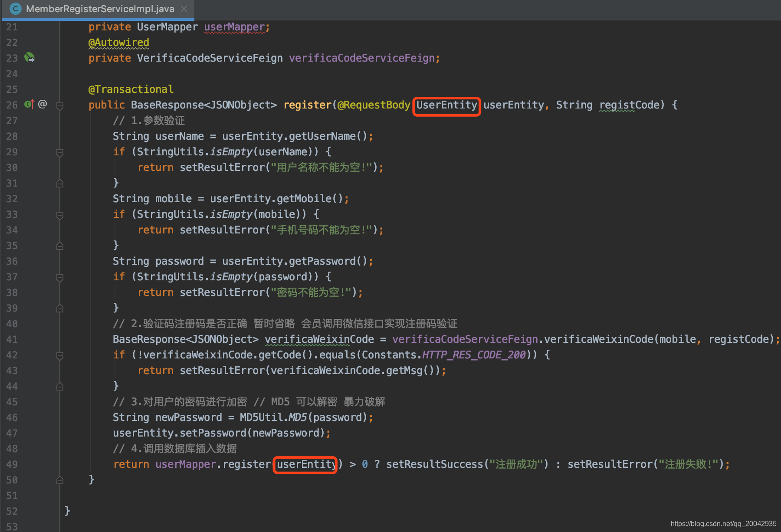Screen dimensions: 781x532
Task: Collapse the verificaWeixinCode if block at line 42
Action: 60,355
